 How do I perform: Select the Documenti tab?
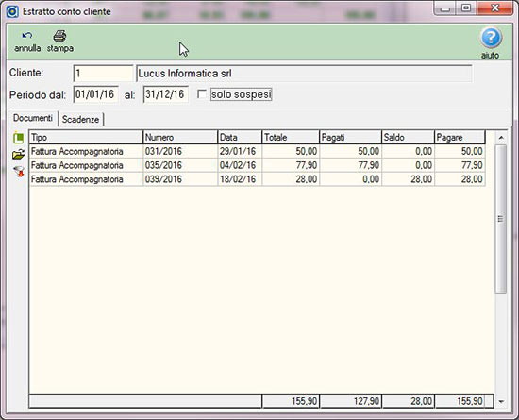click(33, 118)
